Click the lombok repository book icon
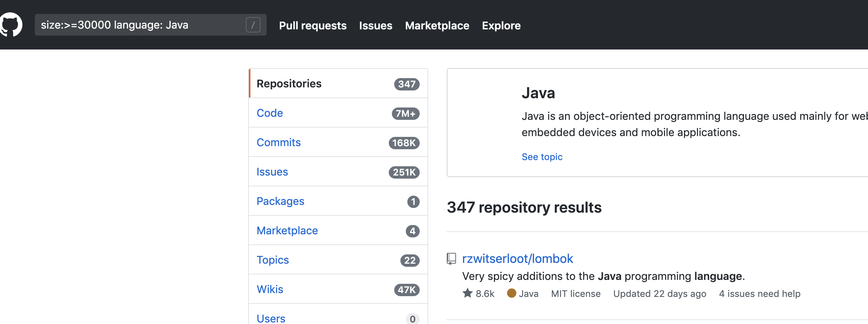868x324 pixels. click(451, 259)
